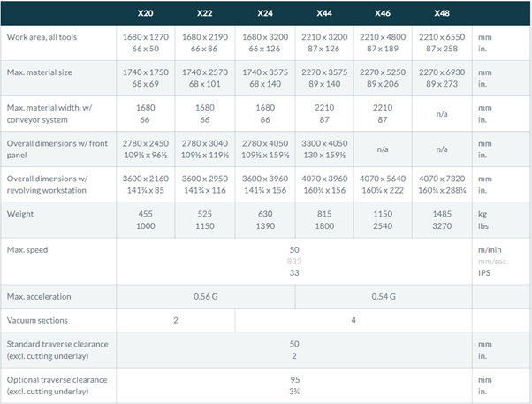Click the 0.56 G acceleration cell
Viewport: 532px width, 404px height.
tap(206, 297)
